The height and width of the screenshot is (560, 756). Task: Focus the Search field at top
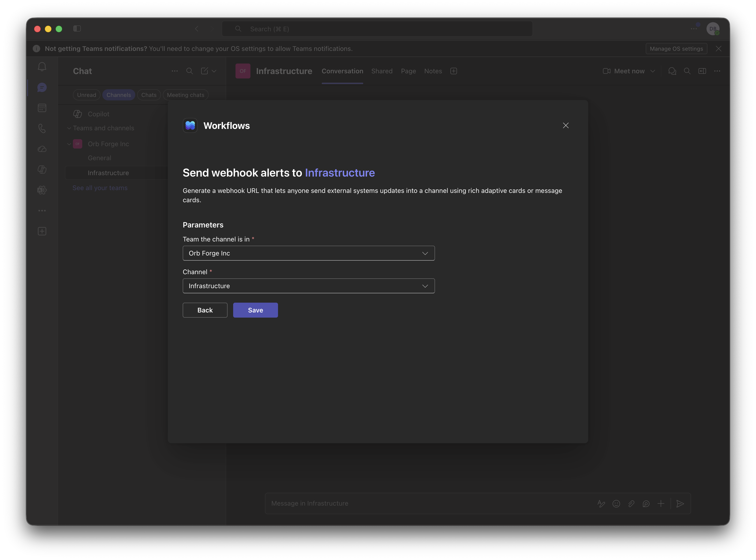tap(377, 29)
